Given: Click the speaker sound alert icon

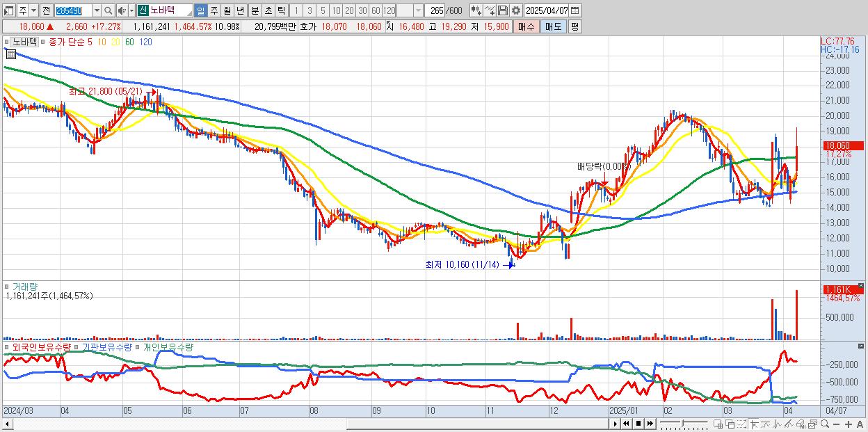Looking at the screenshot, I should point(121,11).
